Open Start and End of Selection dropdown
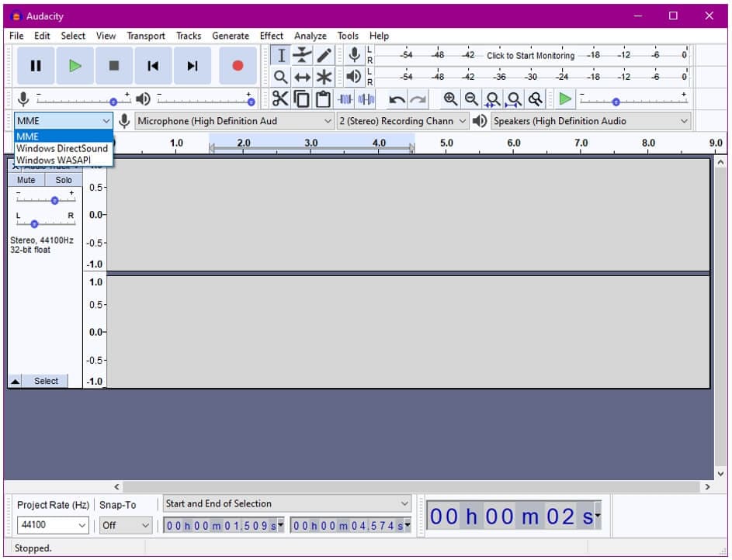The height and width of the screenshot is (560, 732). pyautogui.click(x=286, y=504)
